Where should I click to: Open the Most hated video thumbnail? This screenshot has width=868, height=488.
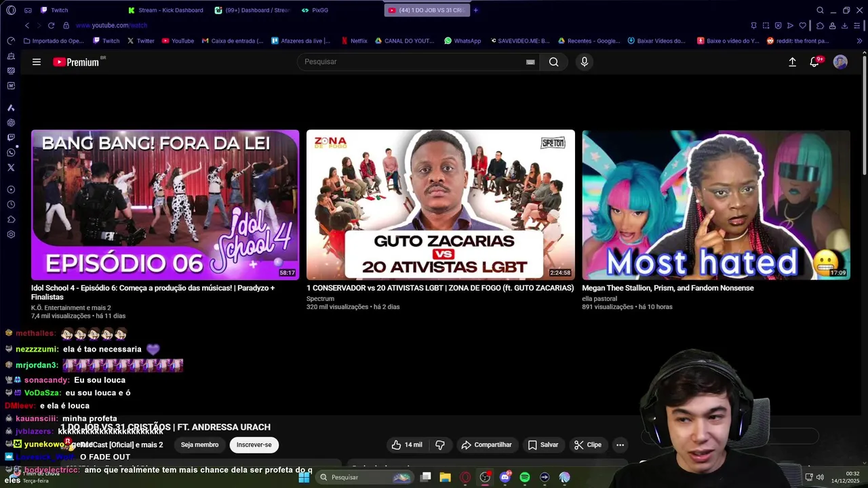(x=715, y=205)
